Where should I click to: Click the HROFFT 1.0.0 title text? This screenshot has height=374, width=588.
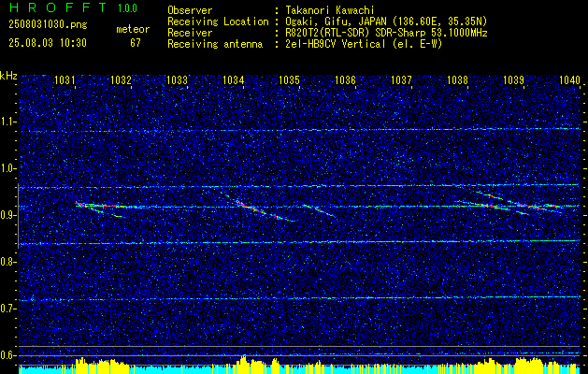pos(73,7)
